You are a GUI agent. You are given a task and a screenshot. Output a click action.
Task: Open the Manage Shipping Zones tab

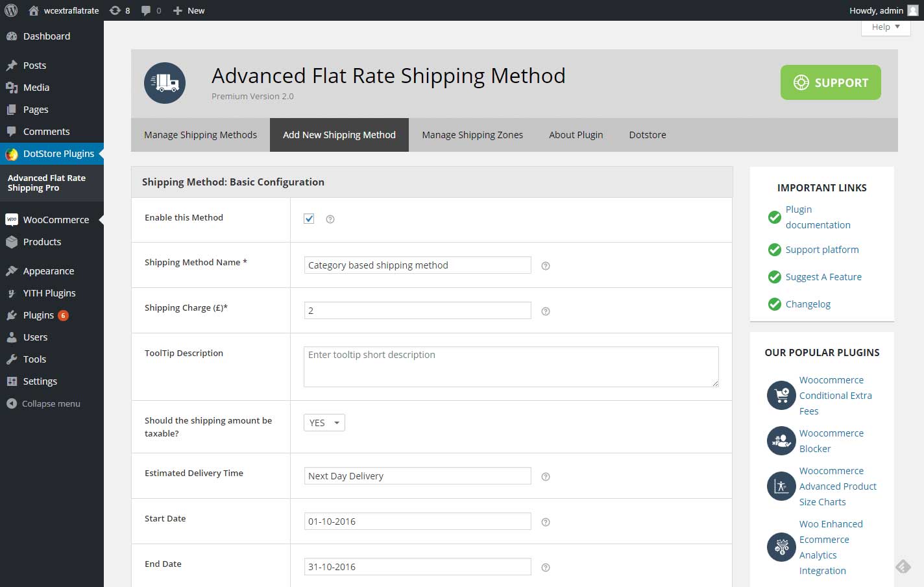click(472, 135)
